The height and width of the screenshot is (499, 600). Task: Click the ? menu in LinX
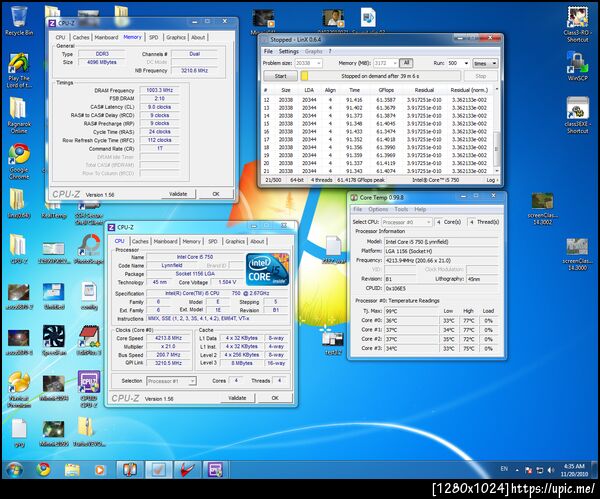[x=329, y=51]
